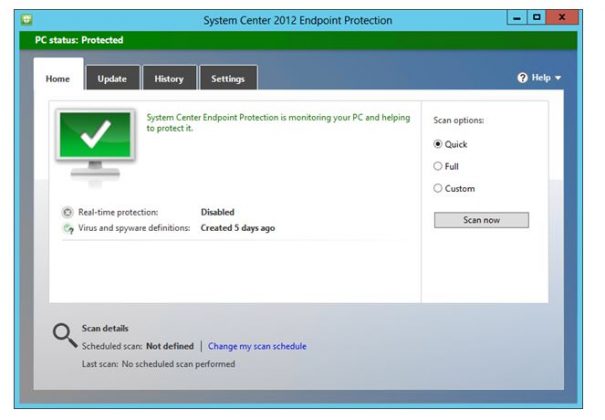Viewport: 605px width, 420px height.
Task: Click the Real-time protection label
Action: (x=118, y=212)
